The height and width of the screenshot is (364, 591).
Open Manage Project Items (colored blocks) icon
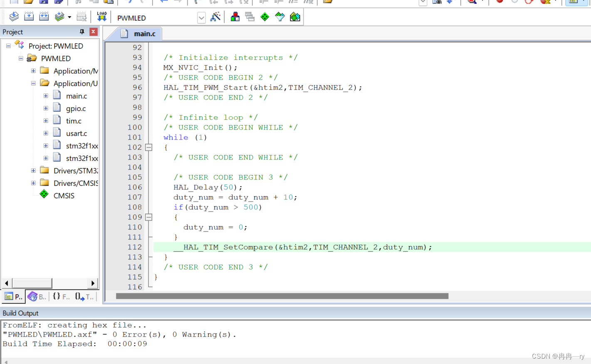pos(235,17)
